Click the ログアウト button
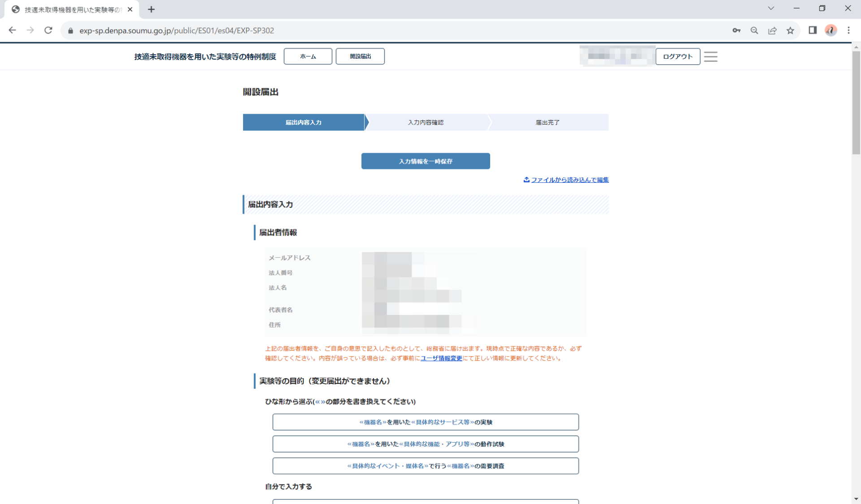Image resolution: width=861 pixels, height=504 pixels. (x=678, y=56)
